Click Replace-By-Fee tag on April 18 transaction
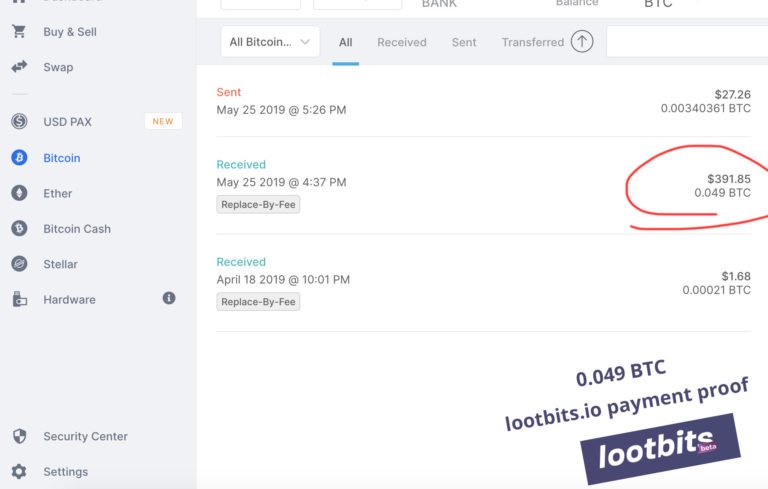This screenshot has width=768, height=489. coord(258,302)
